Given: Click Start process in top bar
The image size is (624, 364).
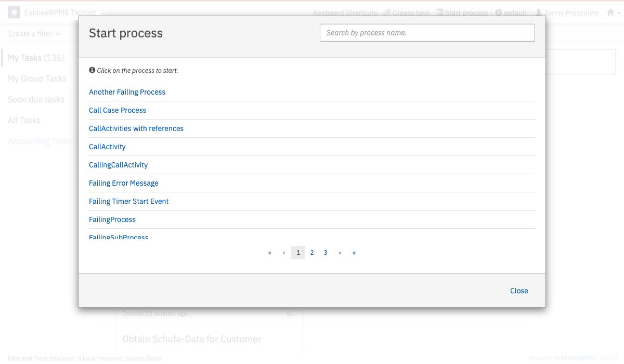Looking at the screenshot, I should (x=462, y=12).
